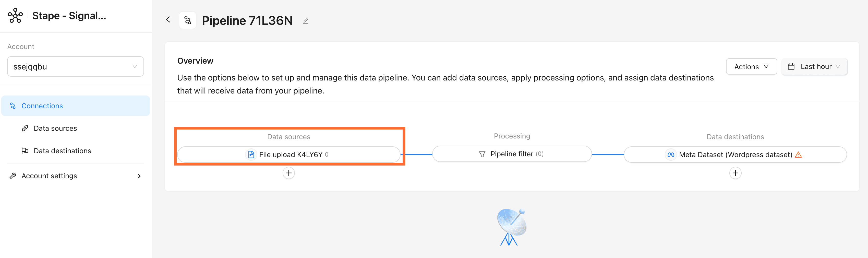Add a data source with plus icon
The width and height of the screenshot is (868, 258).
[x=288, y=173]
